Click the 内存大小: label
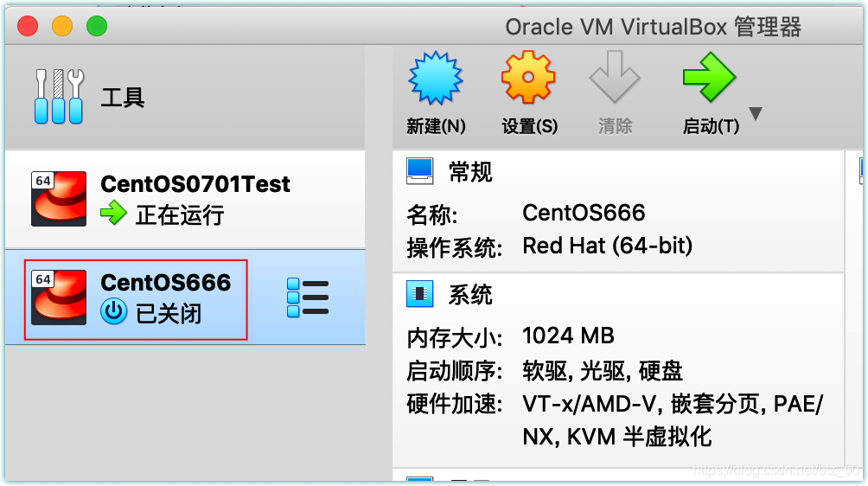Screen dimensions: 868x486 click(x=455, y=337)
